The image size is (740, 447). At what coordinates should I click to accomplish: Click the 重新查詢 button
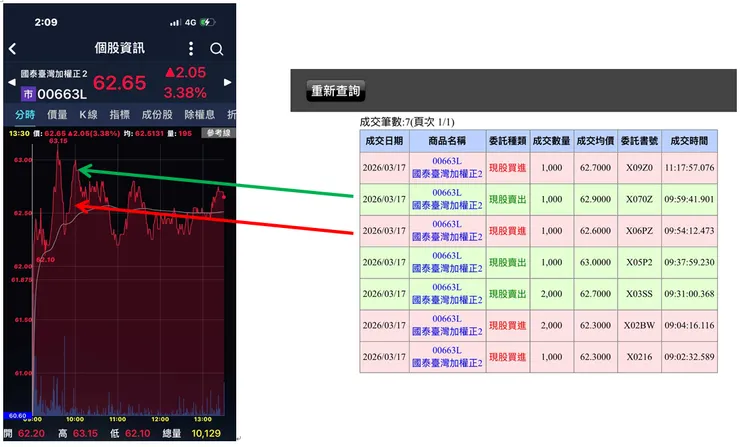(336, 91)
